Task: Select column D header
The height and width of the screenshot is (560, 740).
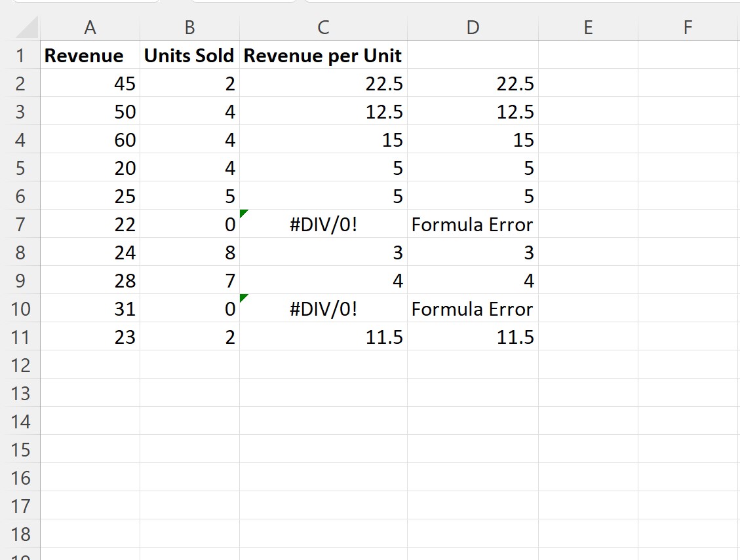Action: [x=473, y=28]
